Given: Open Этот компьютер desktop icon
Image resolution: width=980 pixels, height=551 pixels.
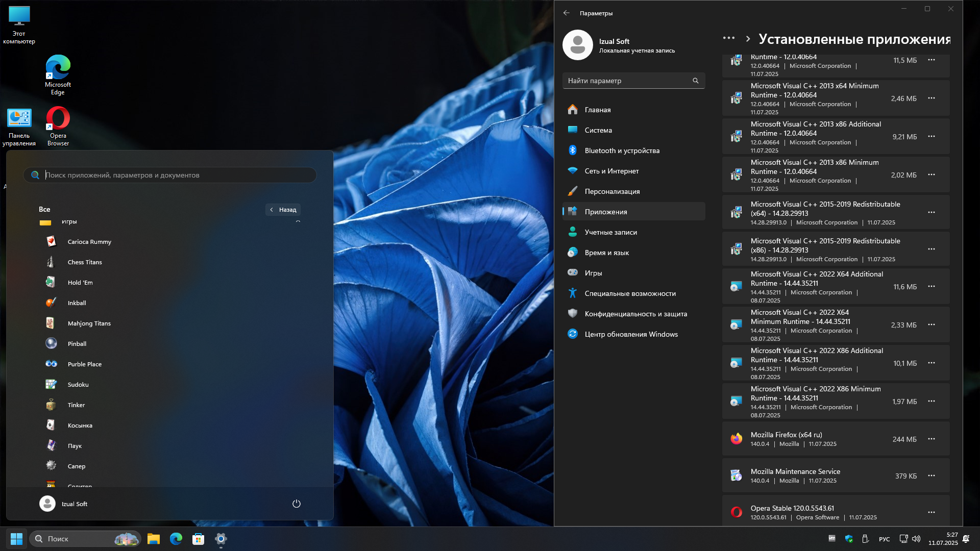Looking at the screenshot, I should (19, 25).
